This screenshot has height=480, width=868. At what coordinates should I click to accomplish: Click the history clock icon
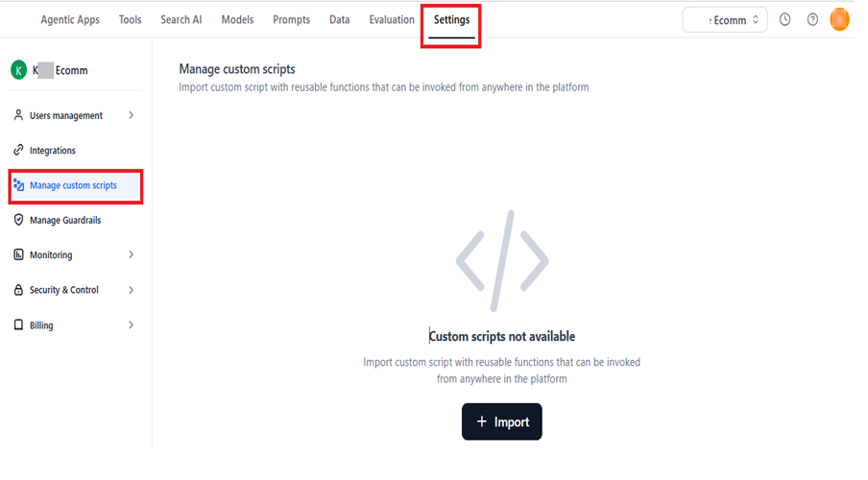coord(785,20)
